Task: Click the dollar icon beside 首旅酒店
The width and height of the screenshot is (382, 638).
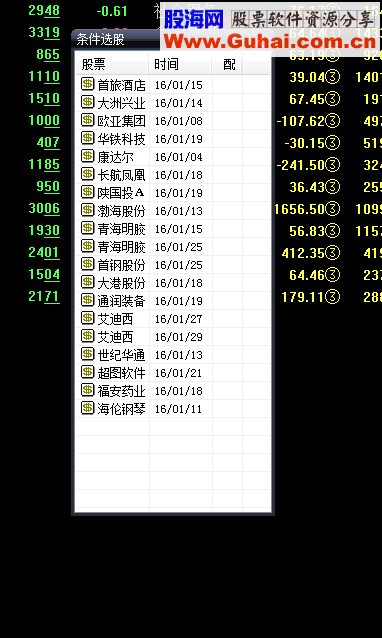Action: (87, 84)
